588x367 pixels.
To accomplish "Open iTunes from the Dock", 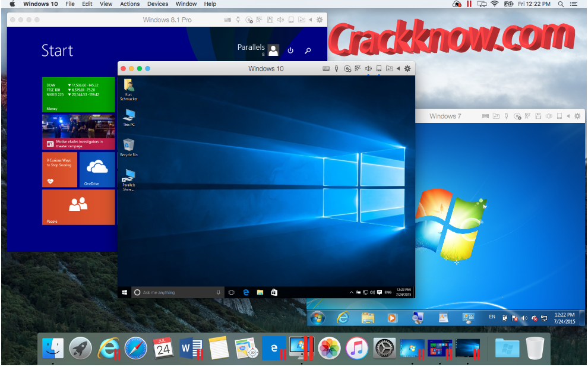I will pyautogui.click(x=356, y=348).
